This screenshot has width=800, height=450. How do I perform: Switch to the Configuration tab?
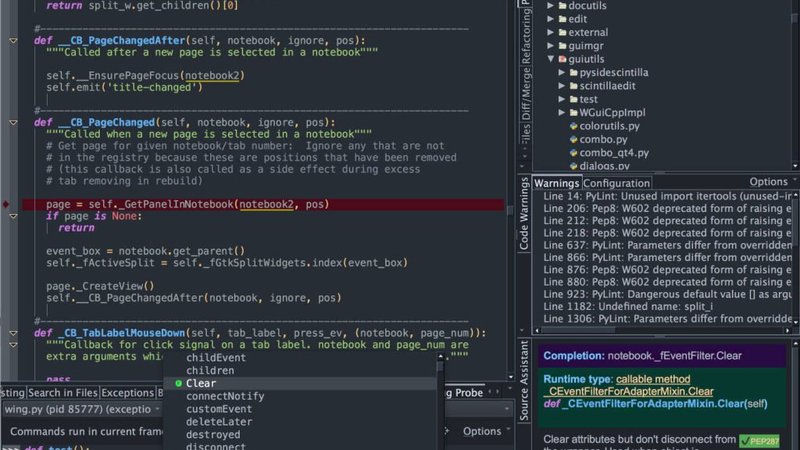pyautogui.click(x=616, y=183)
